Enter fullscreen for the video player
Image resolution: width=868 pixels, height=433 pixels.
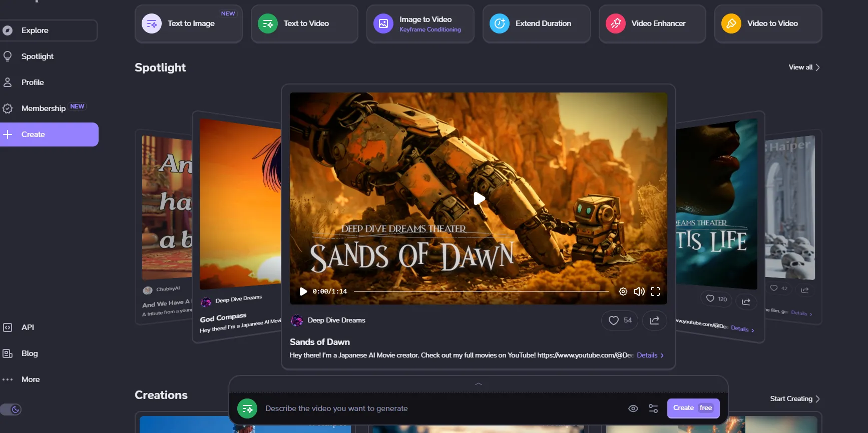[655, 291]
